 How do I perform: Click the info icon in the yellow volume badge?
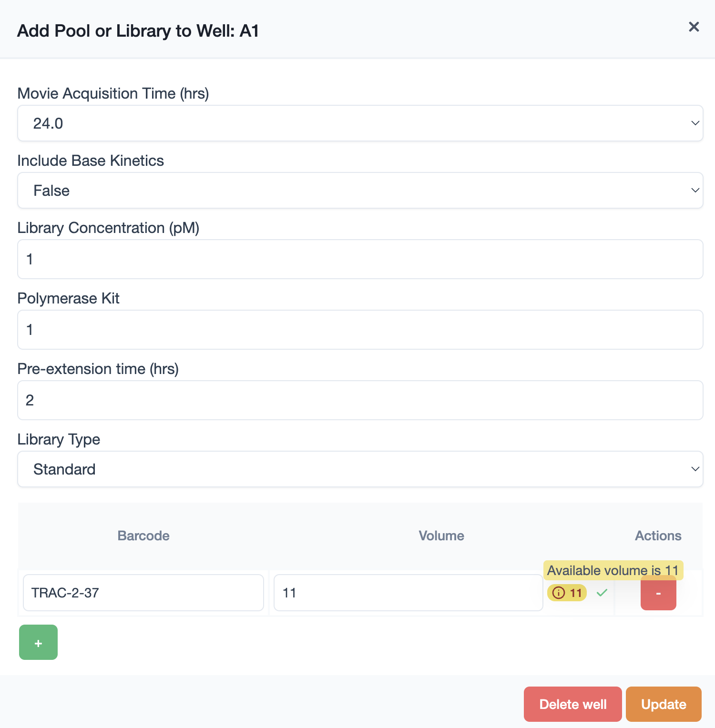[x=559, y=593]
